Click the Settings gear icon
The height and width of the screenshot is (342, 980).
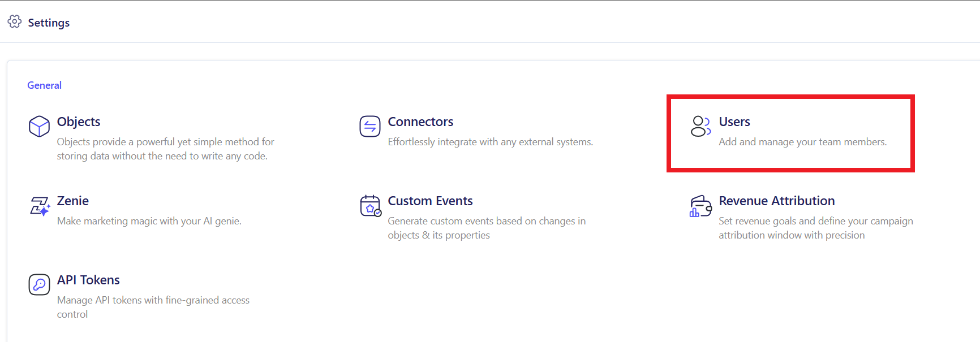15,21
